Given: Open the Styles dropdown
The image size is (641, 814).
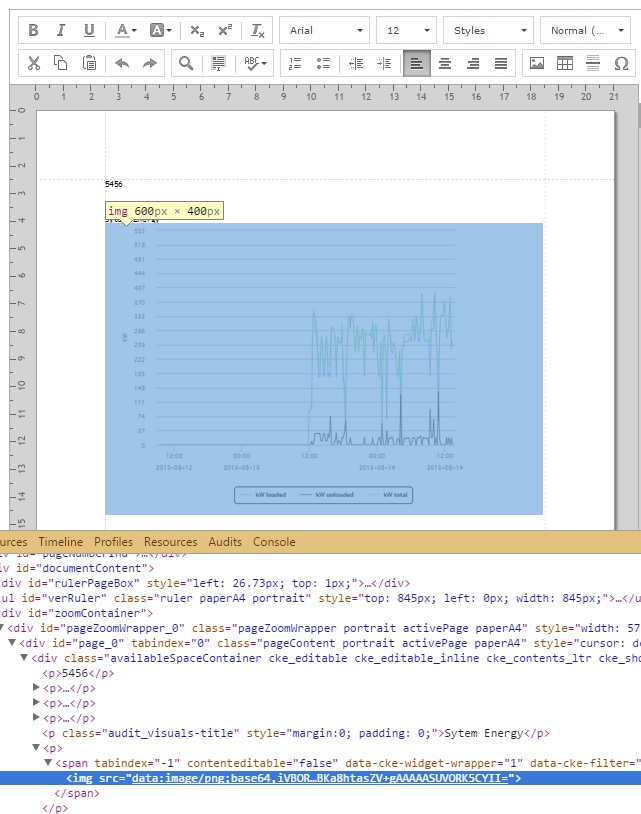Looking at the screenshot, I should tap(487, 31).
